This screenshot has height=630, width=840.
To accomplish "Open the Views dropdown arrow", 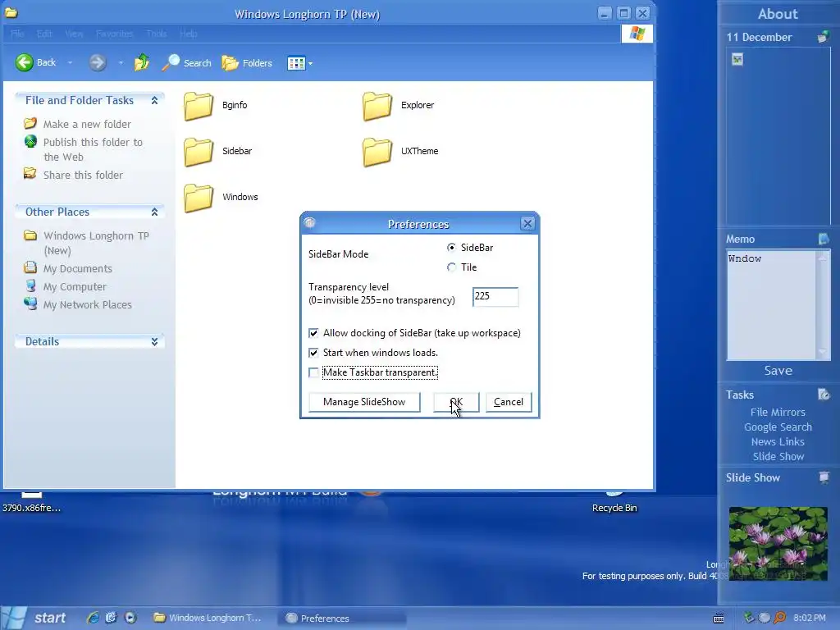I will tap(310, 63).
